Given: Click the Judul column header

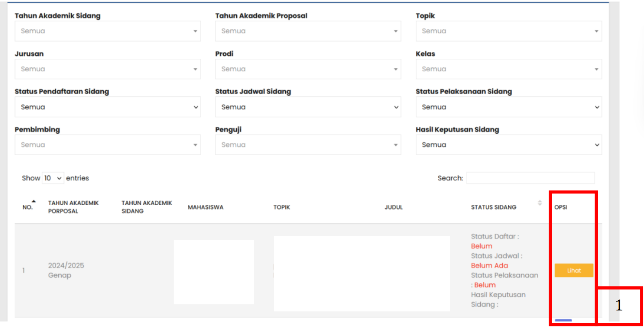Looking at the screenshot, I should pos(393,207).
